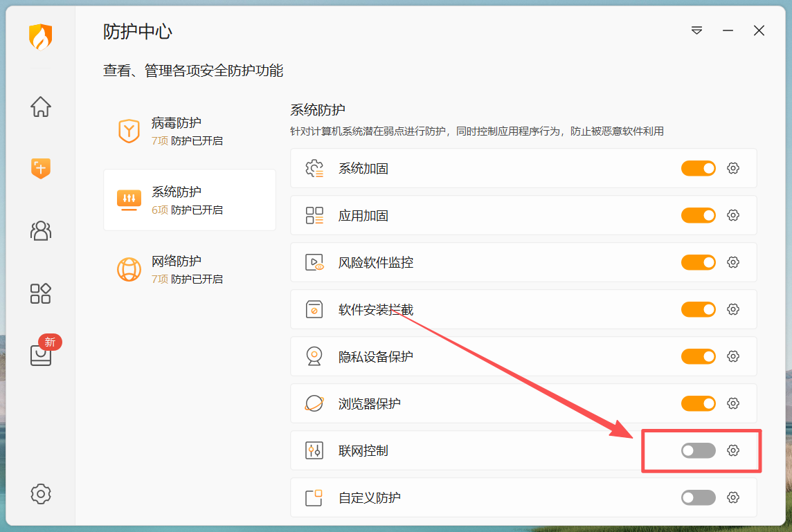Open the sidebar item with 新 badge

pos(41,354)
